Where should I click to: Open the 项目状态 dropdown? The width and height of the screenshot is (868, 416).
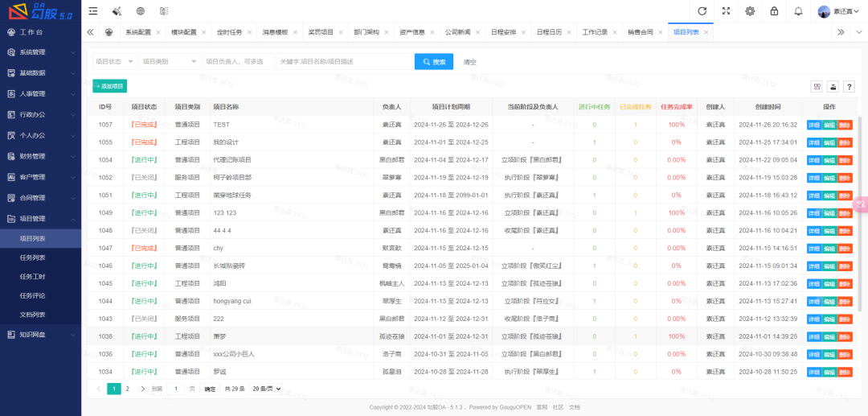(114, 62)
